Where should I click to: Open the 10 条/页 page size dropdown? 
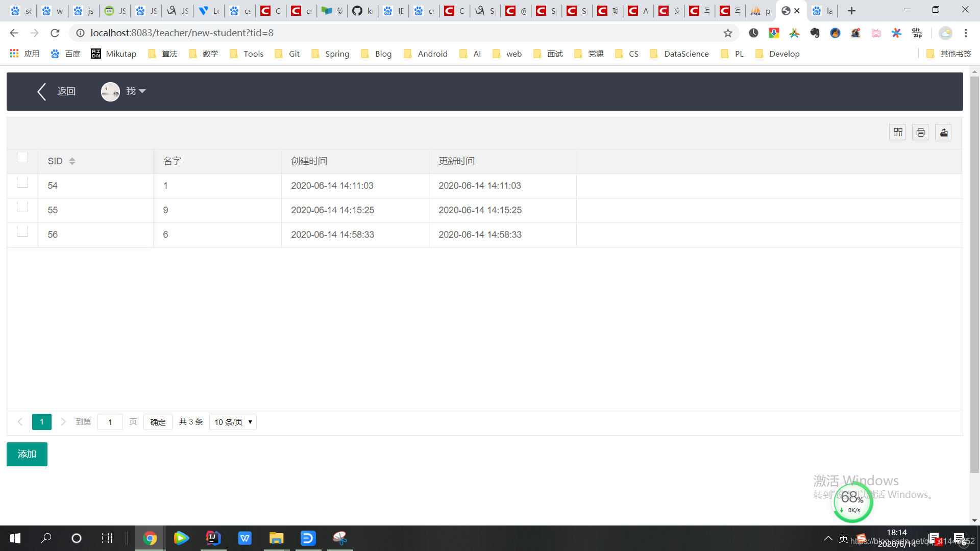(233, 422)
